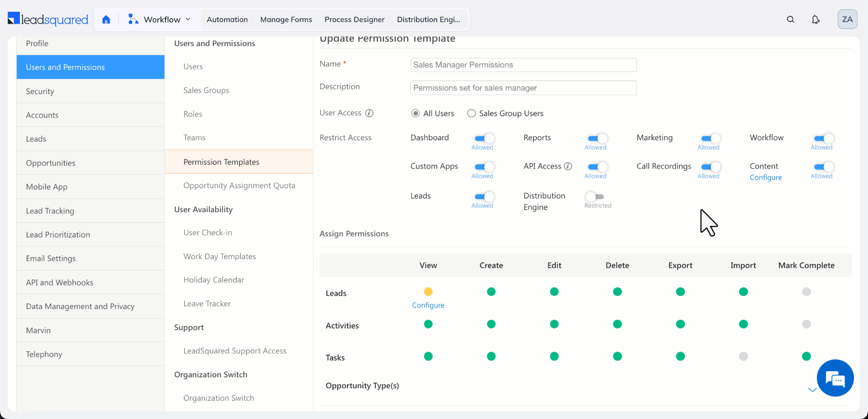The height and width of the screenshot is (419, 868).
Task: Click Leads Create green permission dot
Action: pos(491,292)
